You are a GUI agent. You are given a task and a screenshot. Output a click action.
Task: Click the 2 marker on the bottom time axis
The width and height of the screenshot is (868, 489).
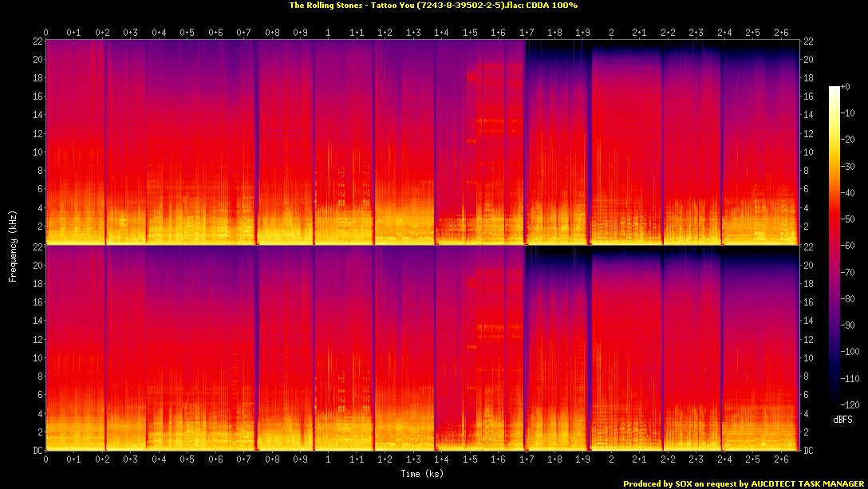(611, 459)
